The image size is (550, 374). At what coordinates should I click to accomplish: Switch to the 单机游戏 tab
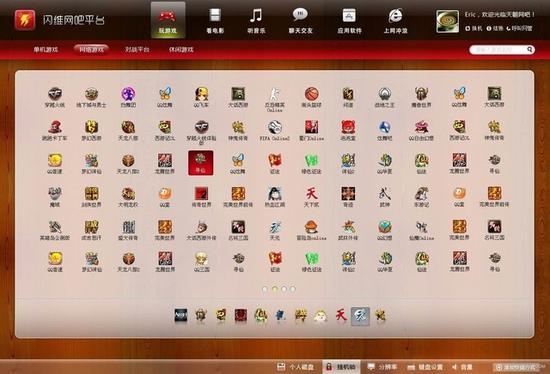46,49
